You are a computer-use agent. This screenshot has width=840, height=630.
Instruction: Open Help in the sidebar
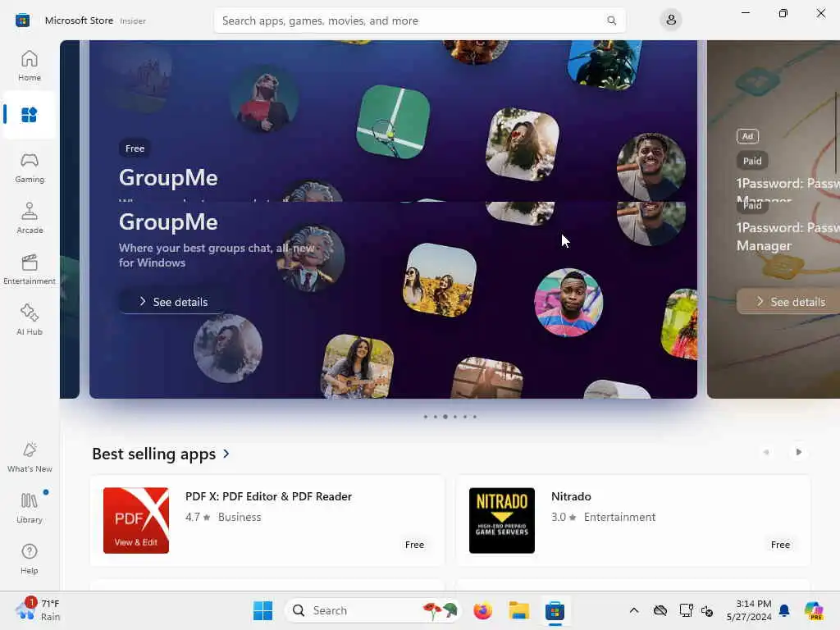tap(29, 559)
